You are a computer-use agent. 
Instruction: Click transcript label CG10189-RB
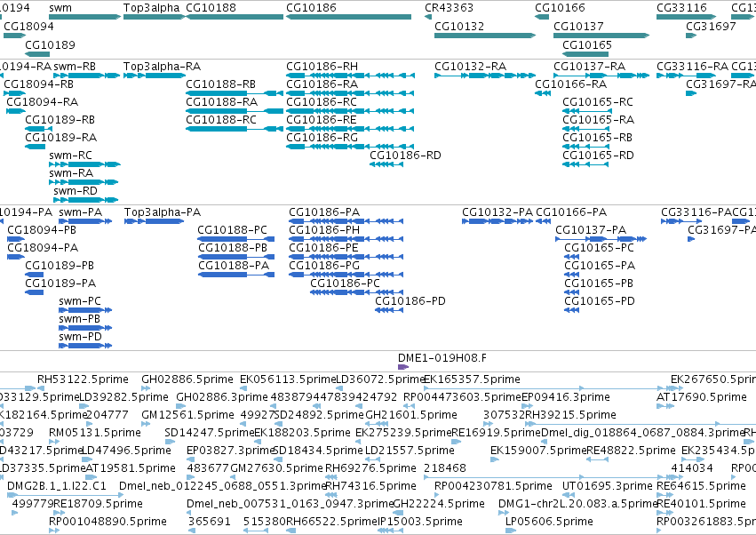(60, 120)
